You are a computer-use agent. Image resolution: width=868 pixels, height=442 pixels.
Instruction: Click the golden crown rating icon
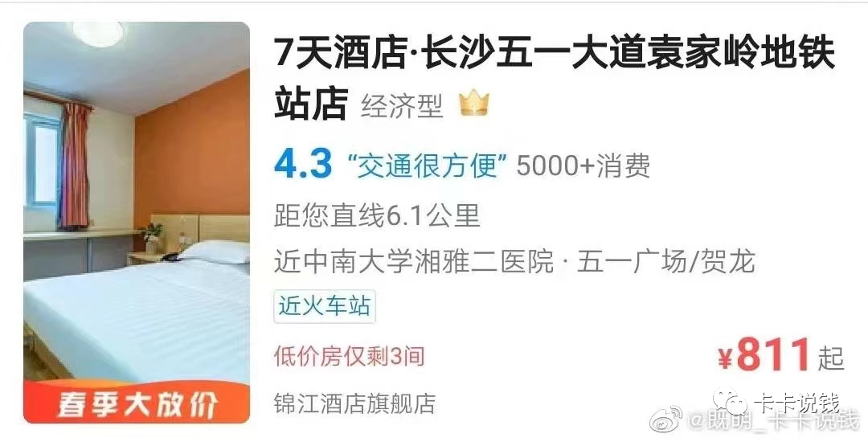coord(474,104)
